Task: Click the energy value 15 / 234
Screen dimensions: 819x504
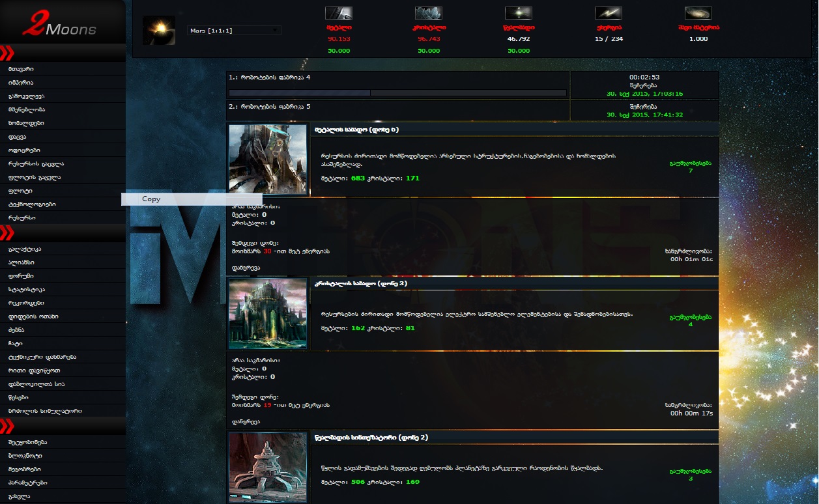Action: point(609,39)
